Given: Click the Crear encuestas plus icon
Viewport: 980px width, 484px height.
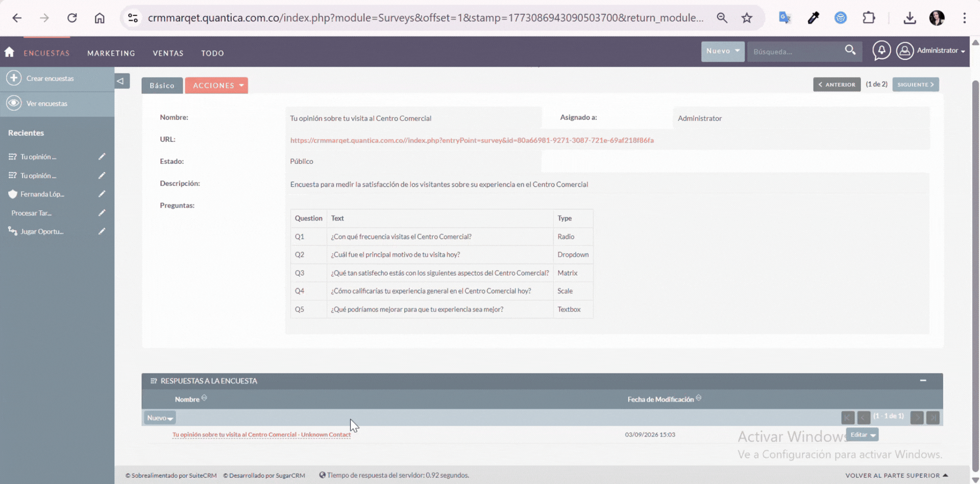Looking at the screenshot, I should (14, 78).
